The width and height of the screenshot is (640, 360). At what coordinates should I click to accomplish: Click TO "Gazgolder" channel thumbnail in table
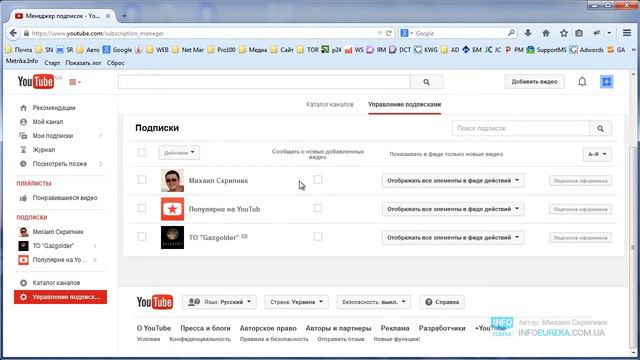point(172,238)
